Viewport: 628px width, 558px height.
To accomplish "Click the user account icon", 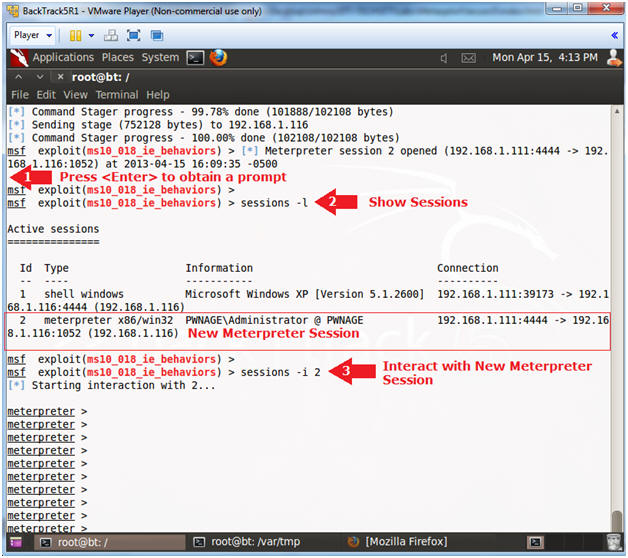I will pyautogui.click(x=614, y=58).
